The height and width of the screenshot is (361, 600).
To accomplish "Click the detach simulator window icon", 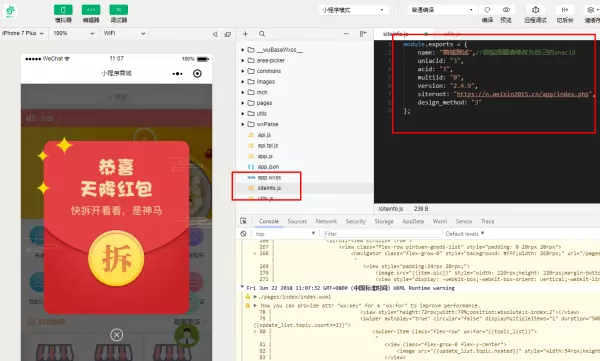I will [228, 34].
